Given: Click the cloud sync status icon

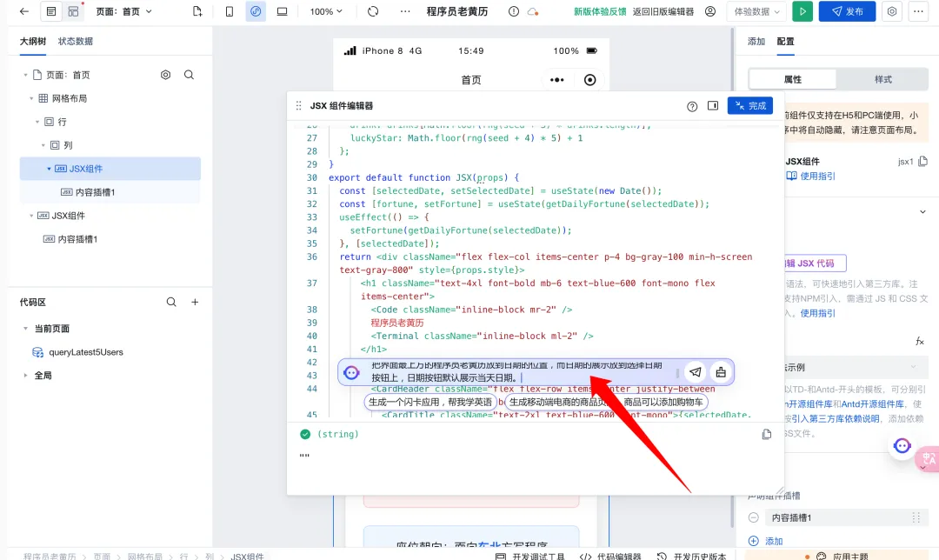Looking at the screenshot, I should 532,11.
